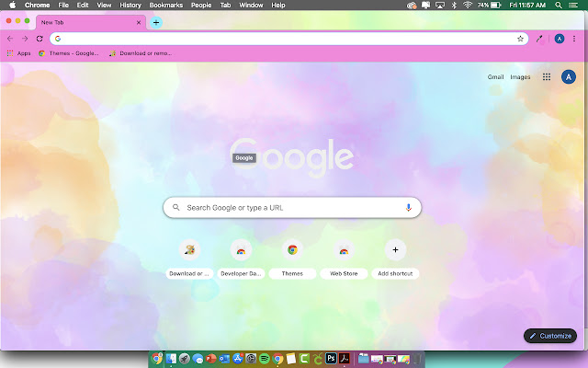This screenshot has height=368, width=588.
Task: Open the History menu
Action: click(130, 6)
